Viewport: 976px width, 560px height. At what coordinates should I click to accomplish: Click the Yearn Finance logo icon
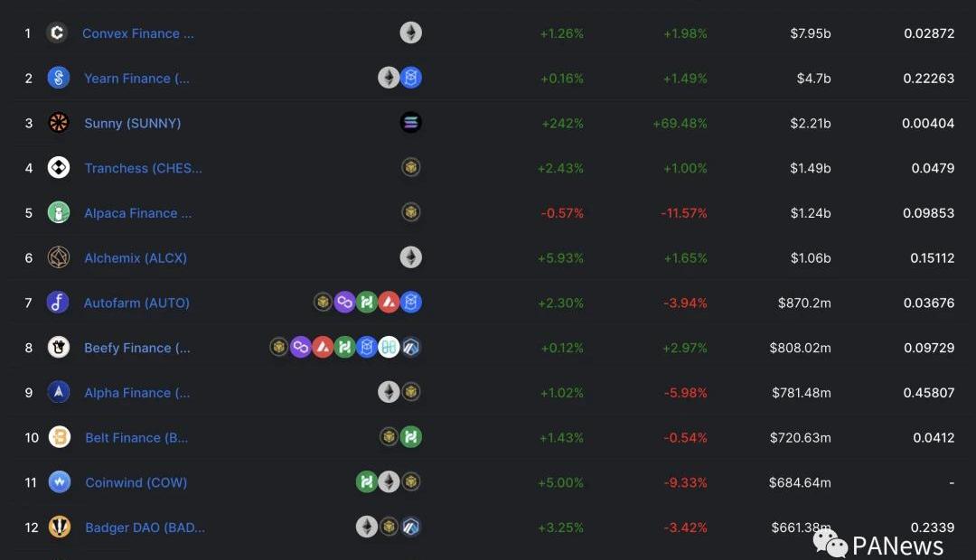(59, 78)
